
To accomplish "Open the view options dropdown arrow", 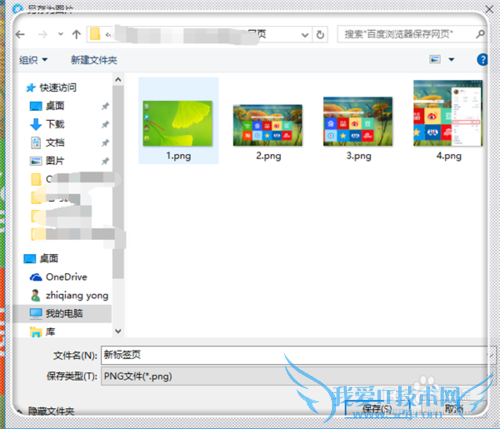I will coord(451,60).
